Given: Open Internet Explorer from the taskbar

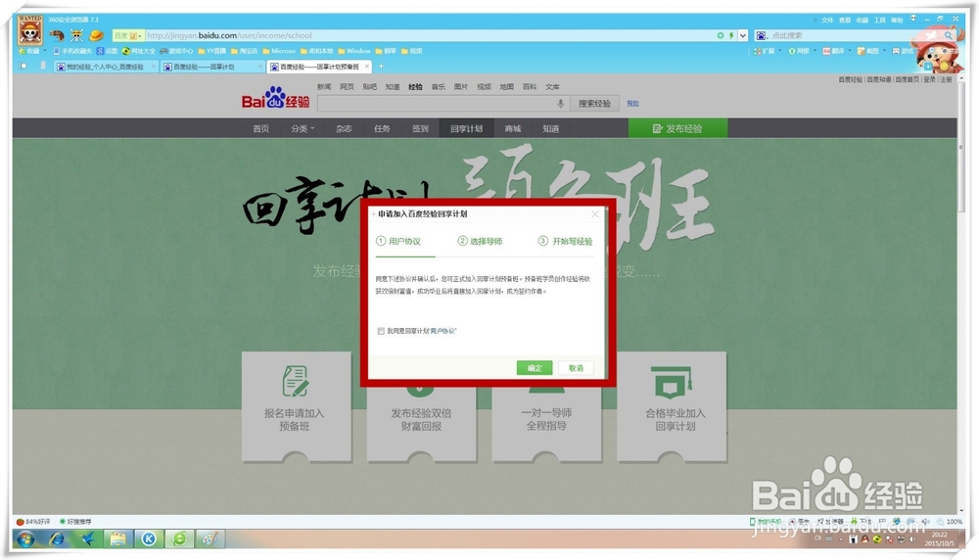Looking at the screenshot, I should (56, 538).
